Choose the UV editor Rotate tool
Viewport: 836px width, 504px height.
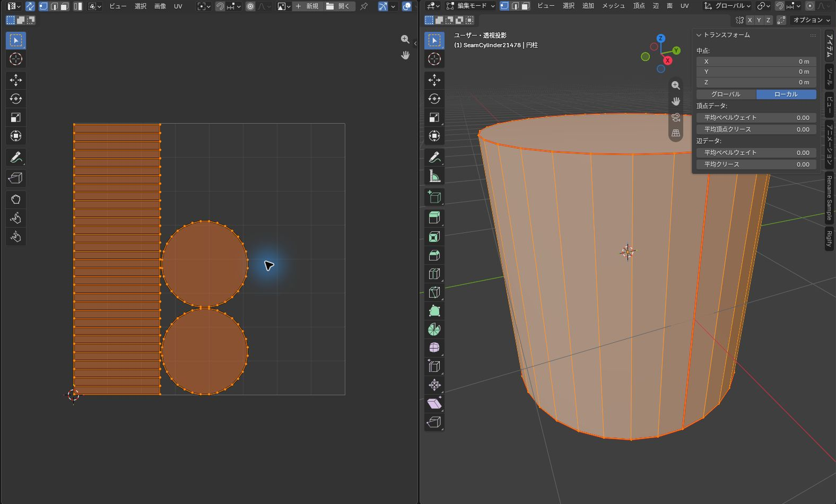16,99
